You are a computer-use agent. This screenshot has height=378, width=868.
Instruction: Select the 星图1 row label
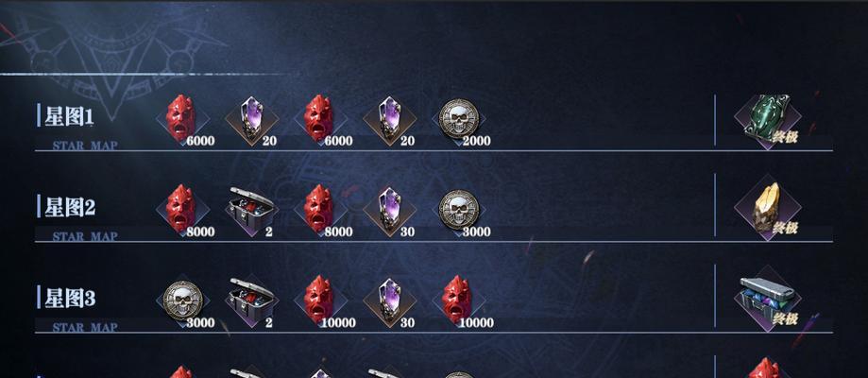(69, 116)
